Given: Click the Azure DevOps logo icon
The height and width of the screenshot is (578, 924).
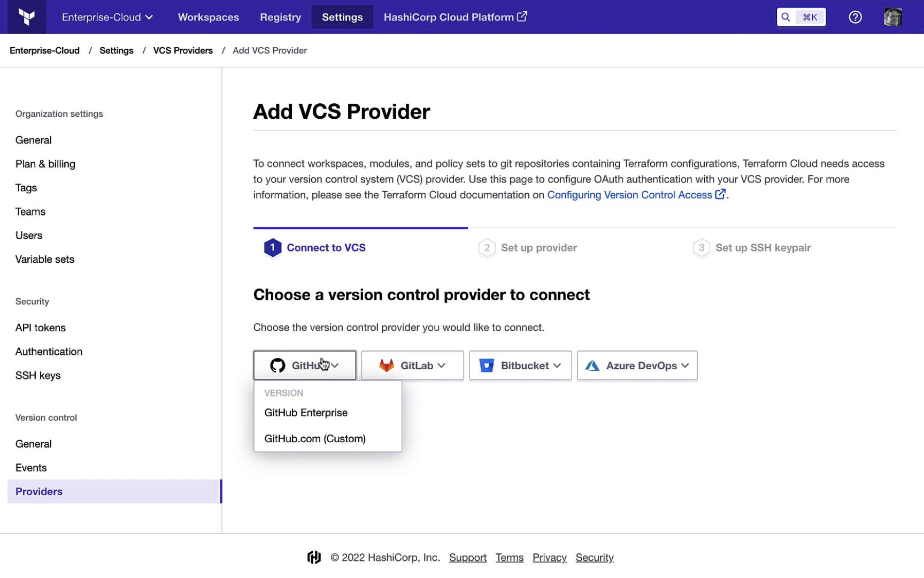Looking at the screenshot, I should click(x=592, y=366).
